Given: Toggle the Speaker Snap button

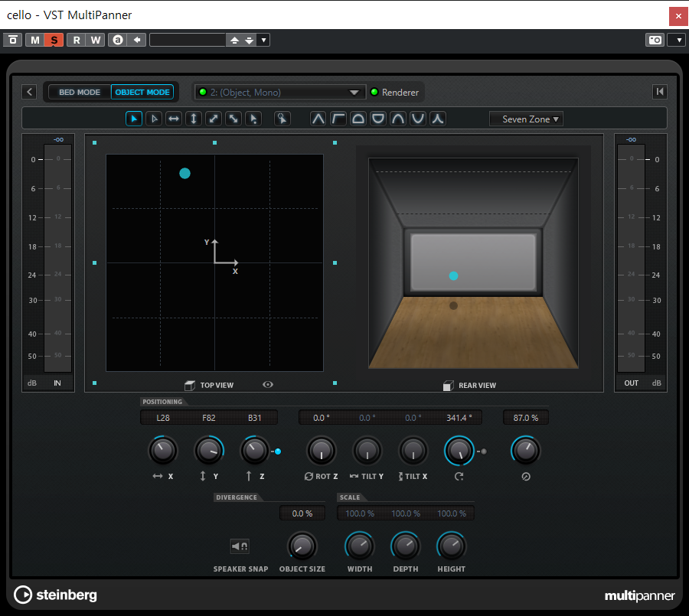Looking at the screenshot, I should 240,546.
